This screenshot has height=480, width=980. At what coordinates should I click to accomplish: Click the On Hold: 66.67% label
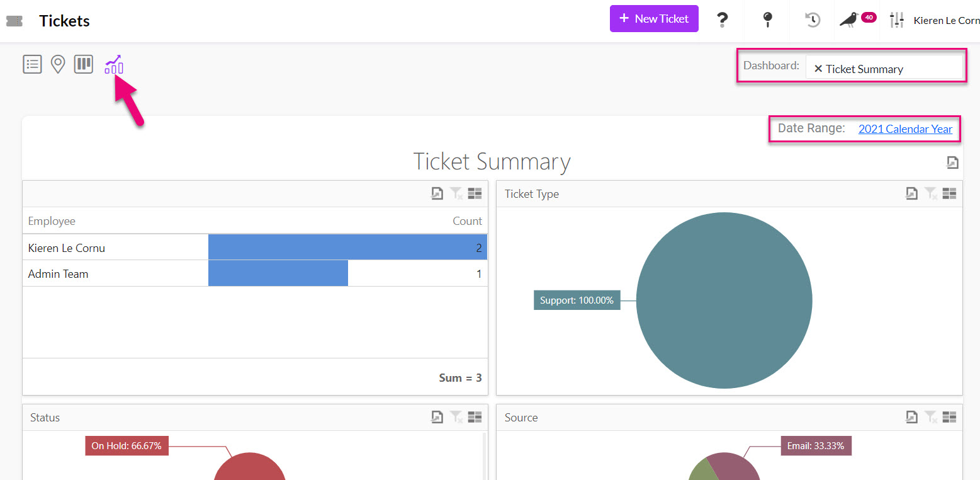[x=127, y=445]
